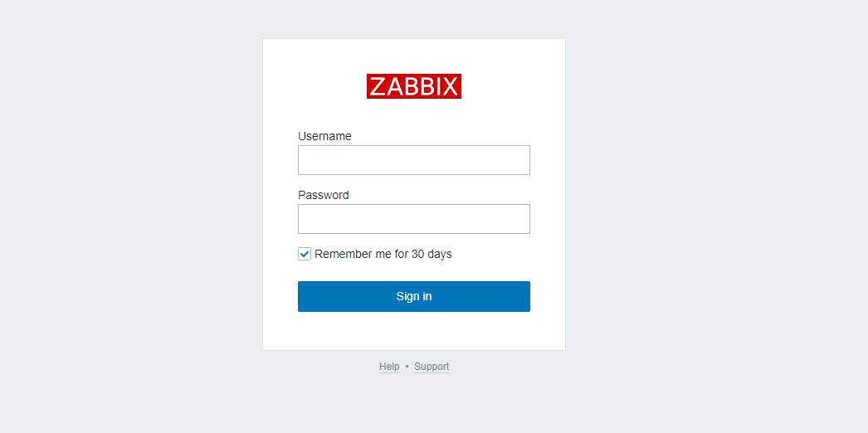Screen dimensions: 868x433
Task: Uncheck the Remember me for 30 days checkbox
Action: pos(305,254)
